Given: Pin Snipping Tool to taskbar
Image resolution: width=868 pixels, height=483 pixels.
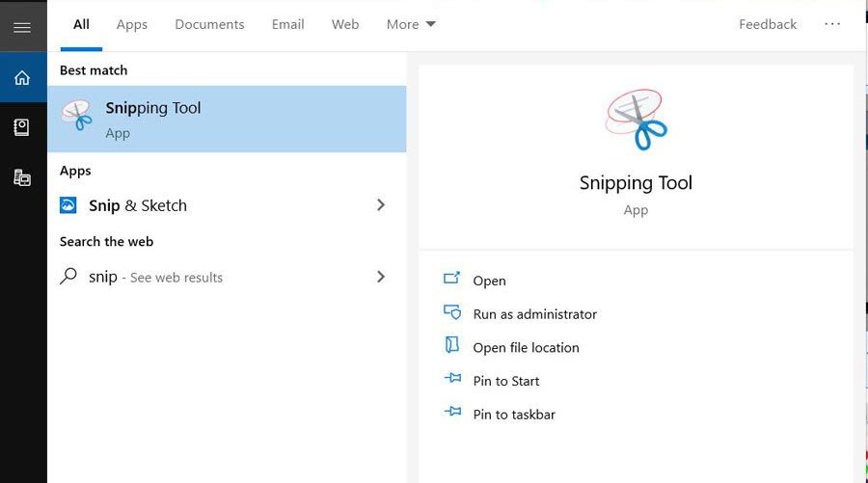Looking at the screenshot, I should click(x=514, y=415).
